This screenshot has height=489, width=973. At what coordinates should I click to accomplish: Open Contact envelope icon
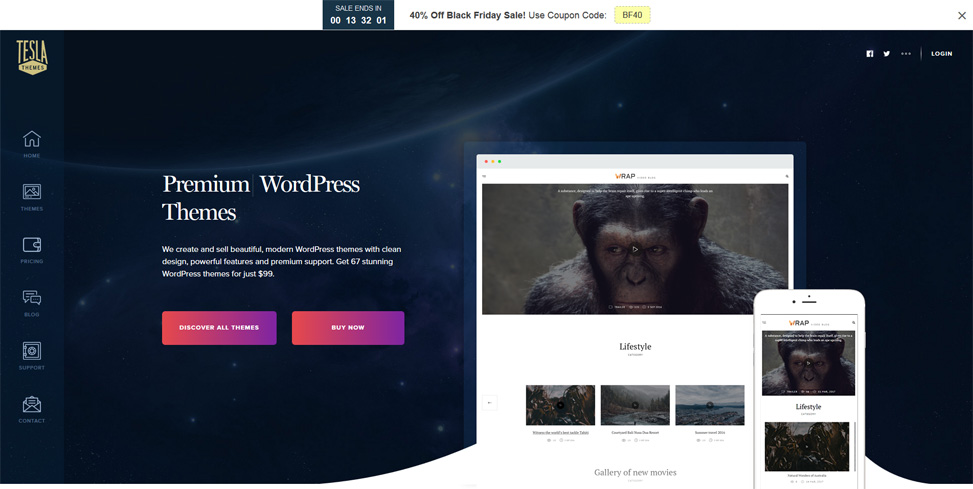point(32,408)
